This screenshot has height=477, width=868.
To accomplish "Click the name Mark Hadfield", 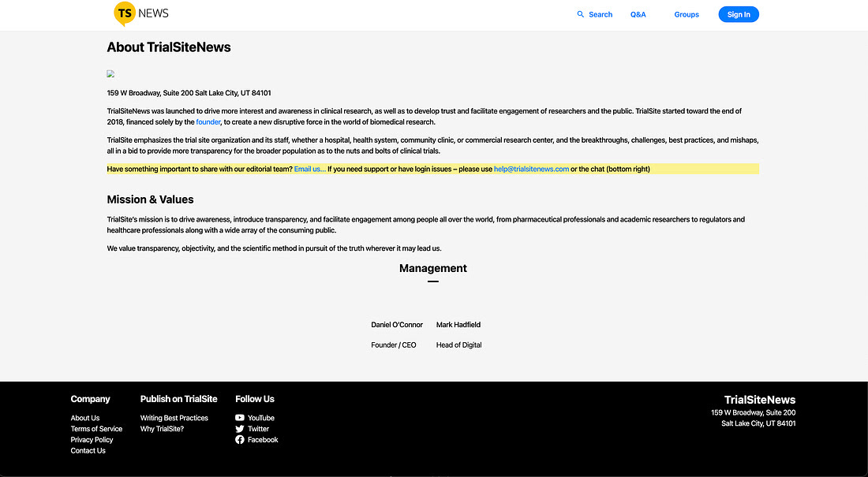I will 458,325.
